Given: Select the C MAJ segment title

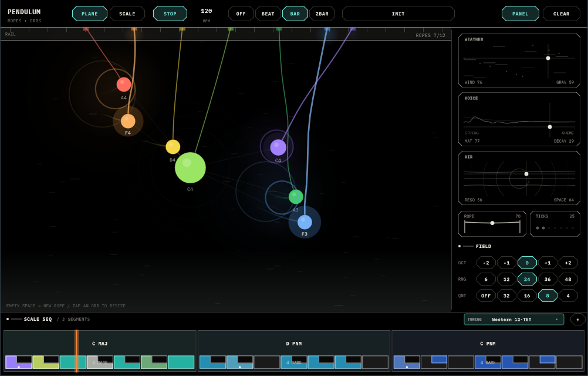Looking at the screenshot, I should click(100, 343).
